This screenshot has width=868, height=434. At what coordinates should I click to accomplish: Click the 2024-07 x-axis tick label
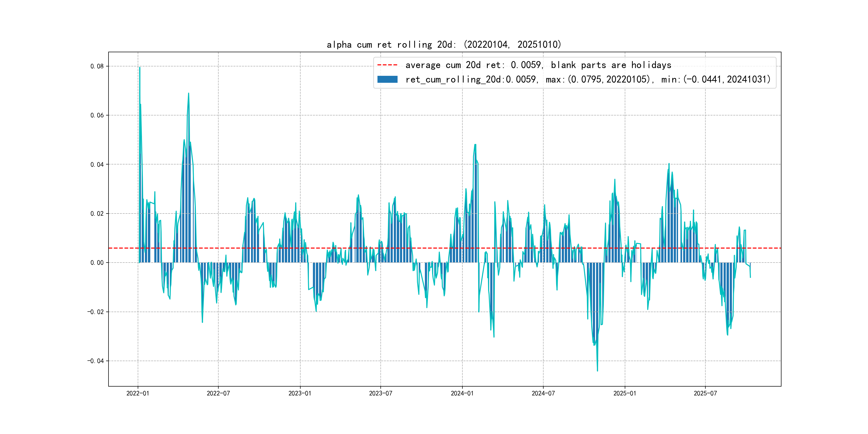point(543,393)
